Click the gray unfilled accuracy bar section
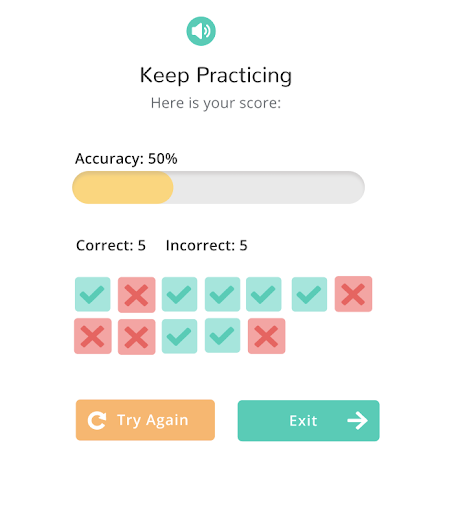The image size is (452, 512). click(x=269, y=187)
